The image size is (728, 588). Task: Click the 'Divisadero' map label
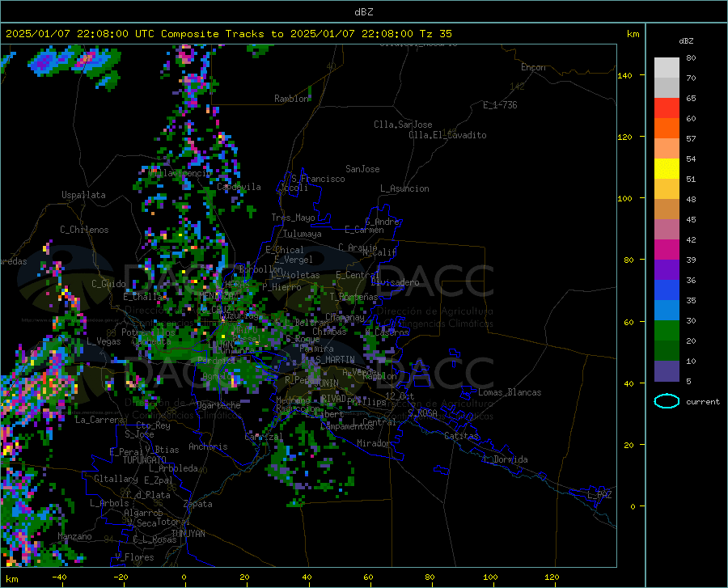point(395,282)
